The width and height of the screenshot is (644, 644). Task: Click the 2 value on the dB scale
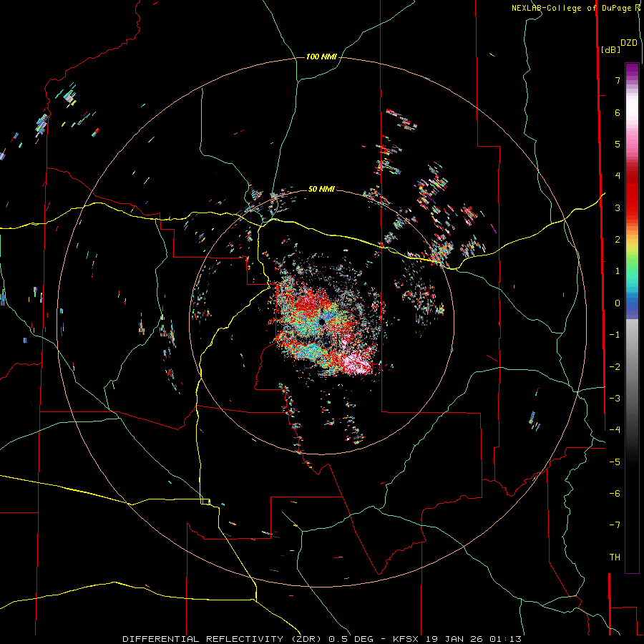pos(618,240)
